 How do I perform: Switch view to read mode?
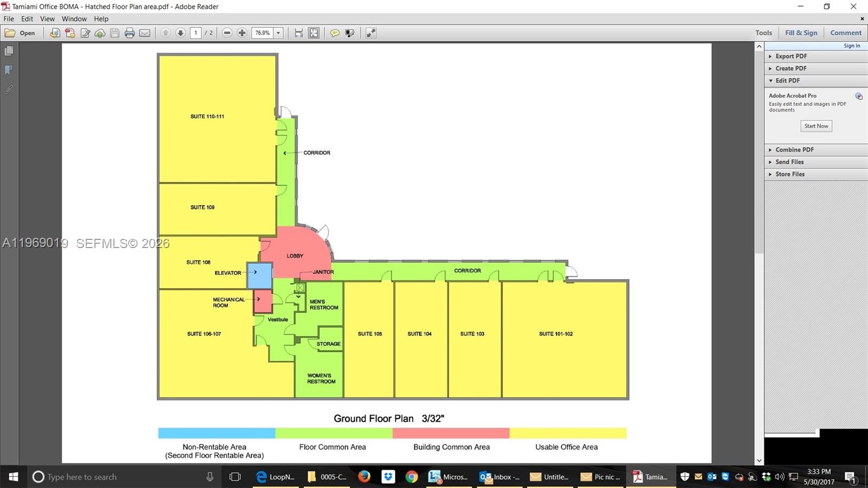tap(371, 33)
